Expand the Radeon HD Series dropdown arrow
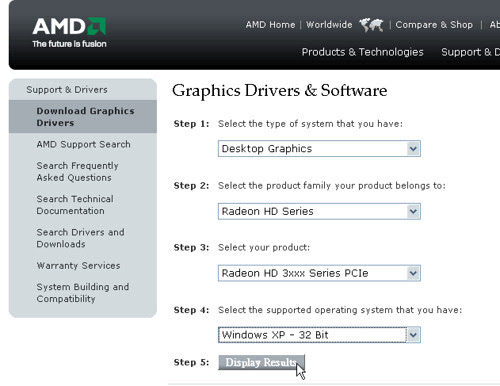 coord(413,211)
